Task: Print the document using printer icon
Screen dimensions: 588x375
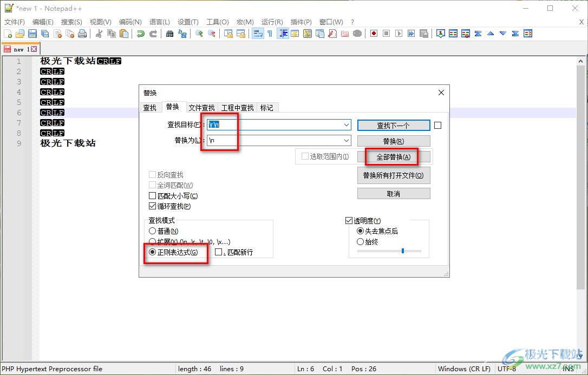Action: pos(82,34)
